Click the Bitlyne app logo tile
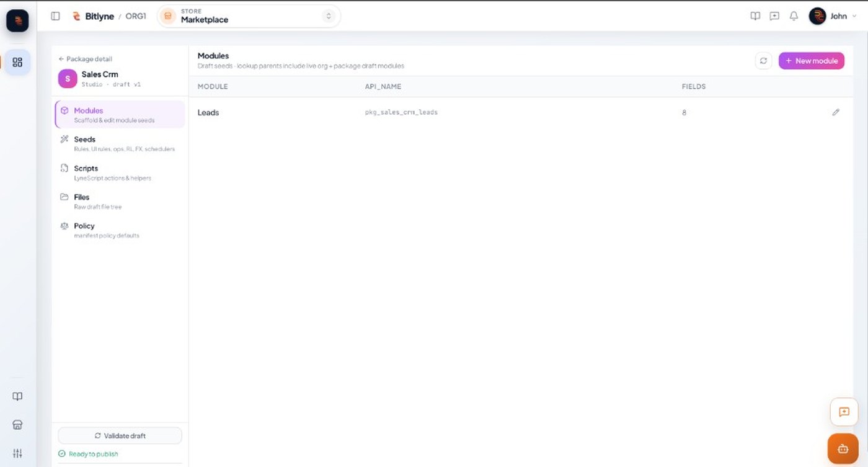868x467 pixels. click(17, 20)
